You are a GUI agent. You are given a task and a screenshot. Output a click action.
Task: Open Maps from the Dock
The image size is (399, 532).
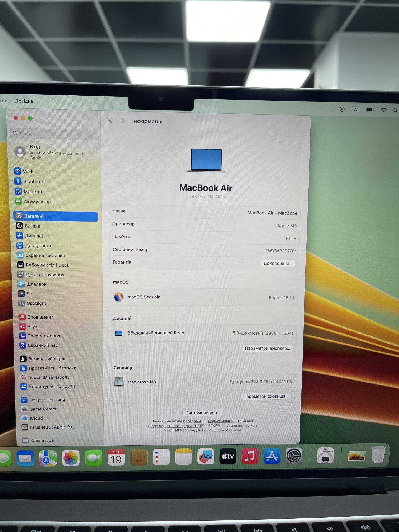coord(48,458)
